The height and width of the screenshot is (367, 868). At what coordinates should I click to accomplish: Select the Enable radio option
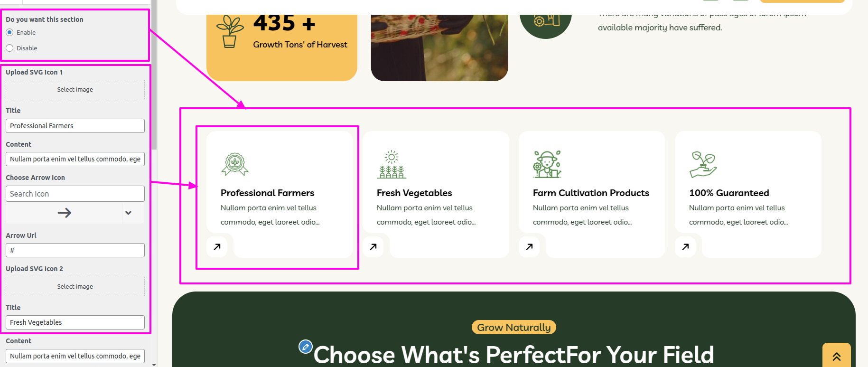[x=9, y=32]
